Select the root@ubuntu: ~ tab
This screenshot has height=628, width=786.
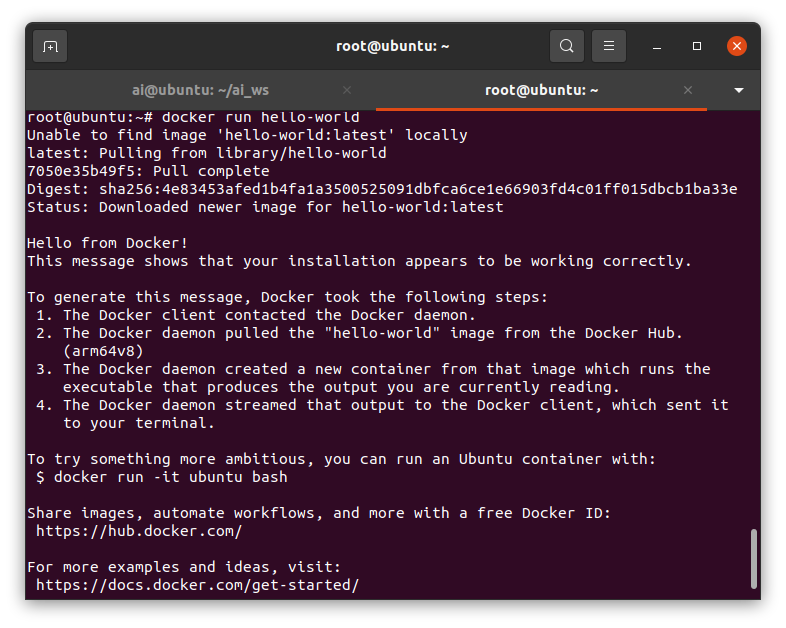541,90
